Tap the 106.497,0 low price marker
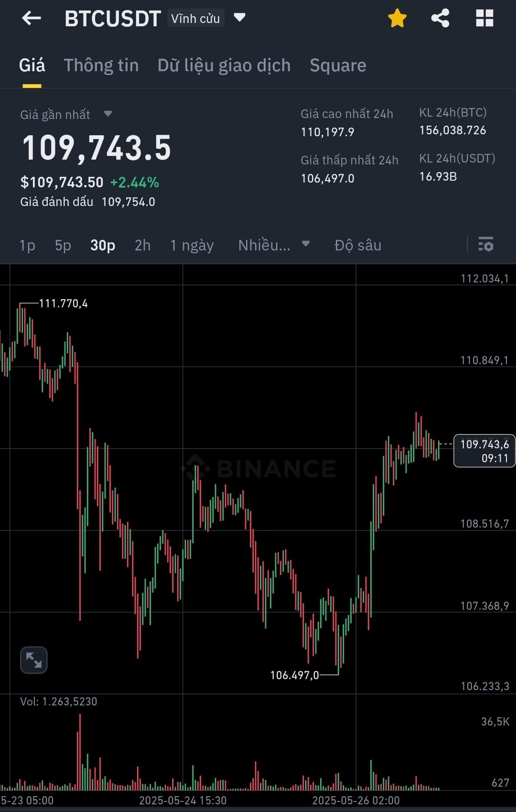516x812 pixels. point(294,675)
